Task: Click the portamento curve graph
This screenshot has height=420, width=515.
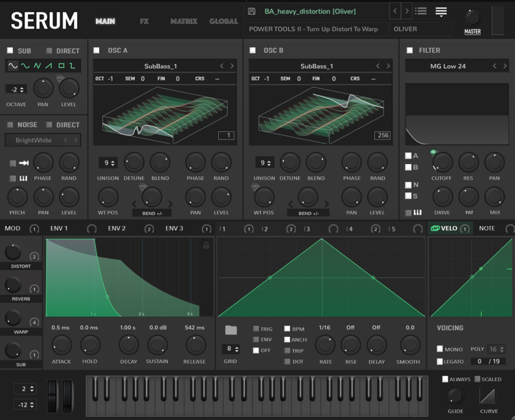Action: (x=488, y=395)
